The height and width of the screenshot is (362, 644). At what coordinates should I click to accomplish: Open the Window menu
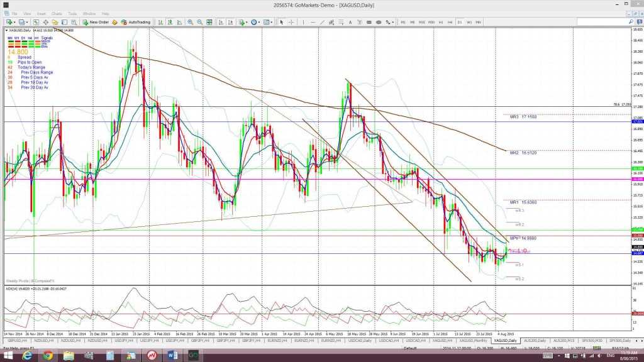89,14
